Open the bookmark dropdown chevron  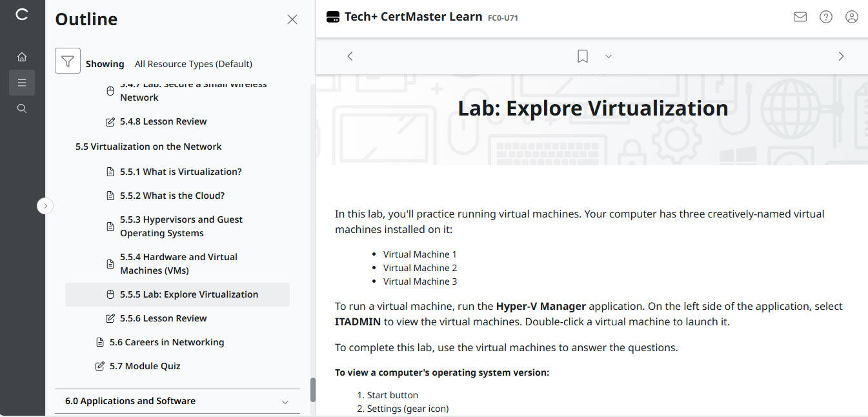pos(608,56)
